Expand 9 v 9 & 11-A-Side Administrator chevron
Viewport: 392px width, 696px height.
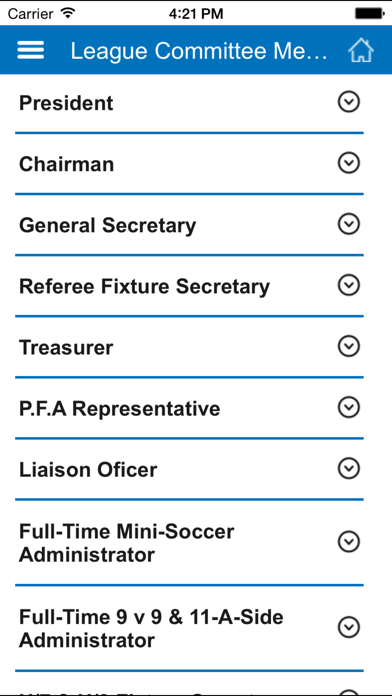tap(348, 628)
